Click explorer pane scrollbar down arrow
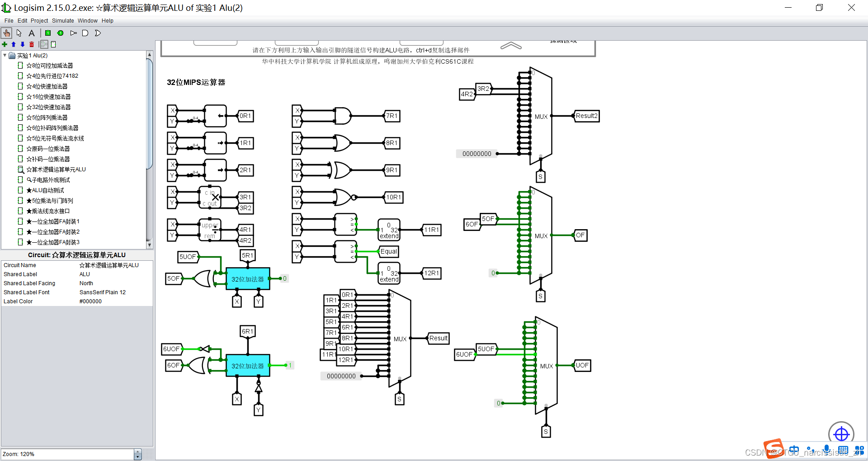868x461 pixels. [150, 245]
